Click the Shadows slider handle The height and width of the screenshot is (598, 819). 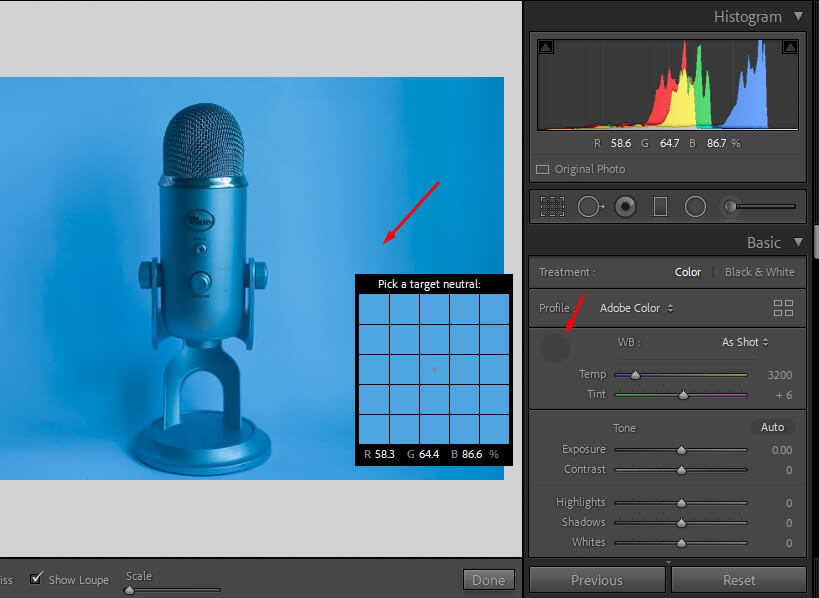point(681,523)
